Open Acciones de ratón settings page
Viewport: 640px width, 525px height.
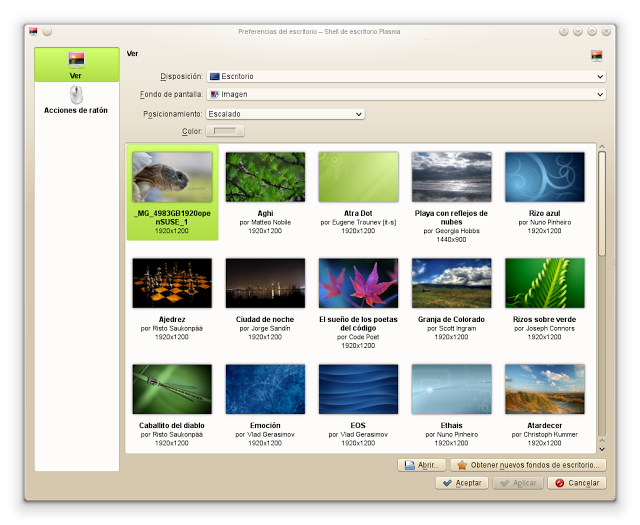coord(75,100)
